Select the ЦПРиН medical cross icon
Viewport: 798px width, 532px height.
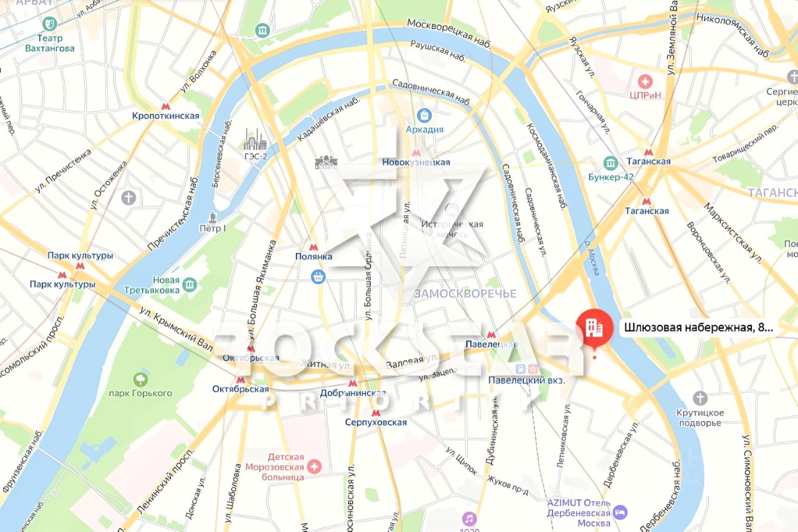click(x=645, y=81)
